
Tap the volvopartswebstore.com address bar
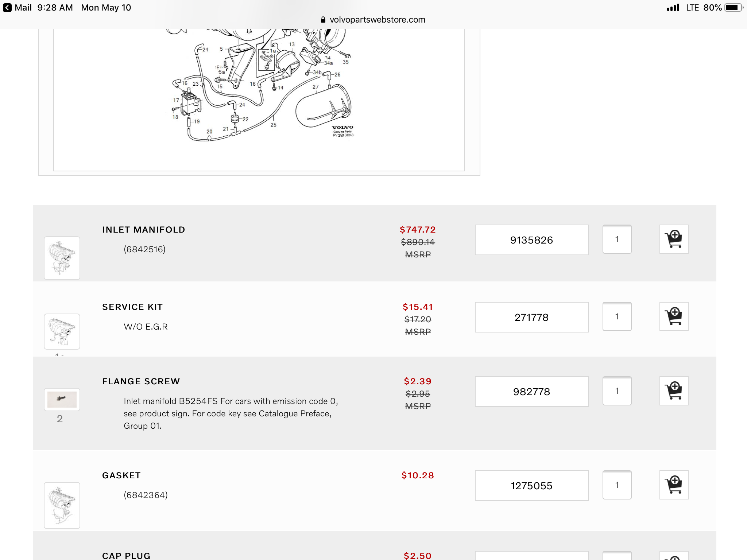(377, 20)
